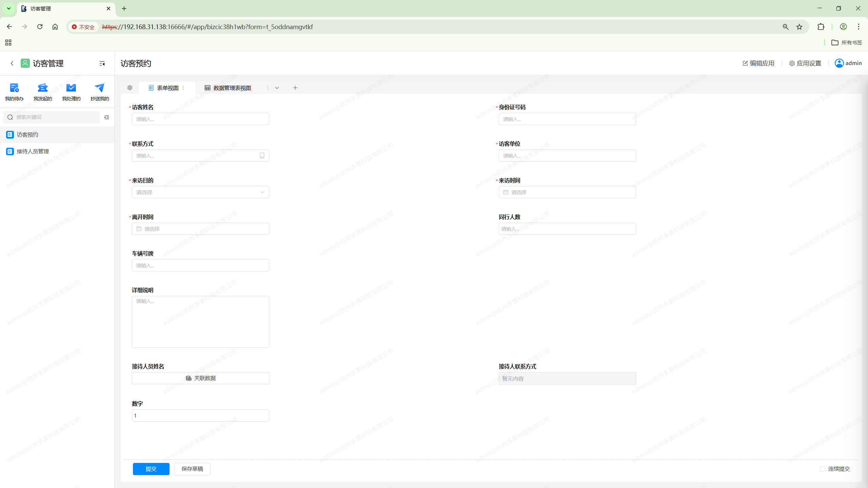The image size is (868, 488).
Task: Click the 关联数据 button for 接待人员姓名
Action: [200, 378]
